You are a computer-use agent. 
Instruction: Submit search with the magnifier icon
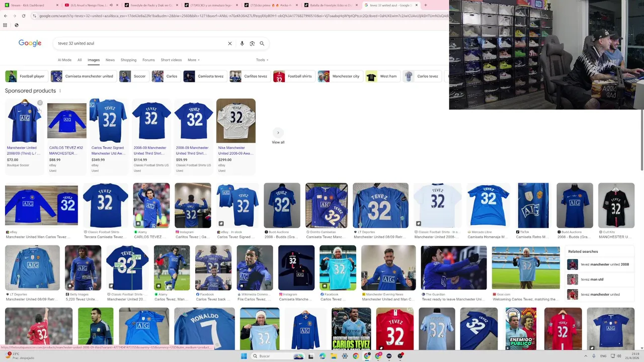pyautogui.click(x=262, y=43)
